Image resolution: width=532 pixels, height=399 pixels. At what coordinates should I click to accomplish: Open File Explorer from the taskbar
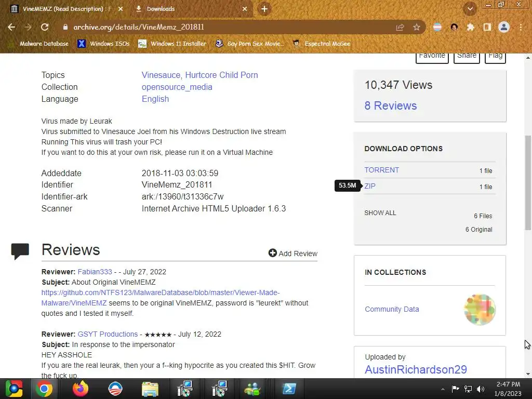coord(150,389)
